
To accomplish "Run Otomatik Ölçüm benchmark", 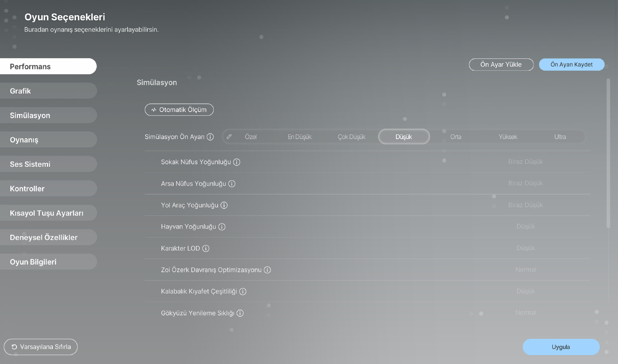I will click(179, 110).
